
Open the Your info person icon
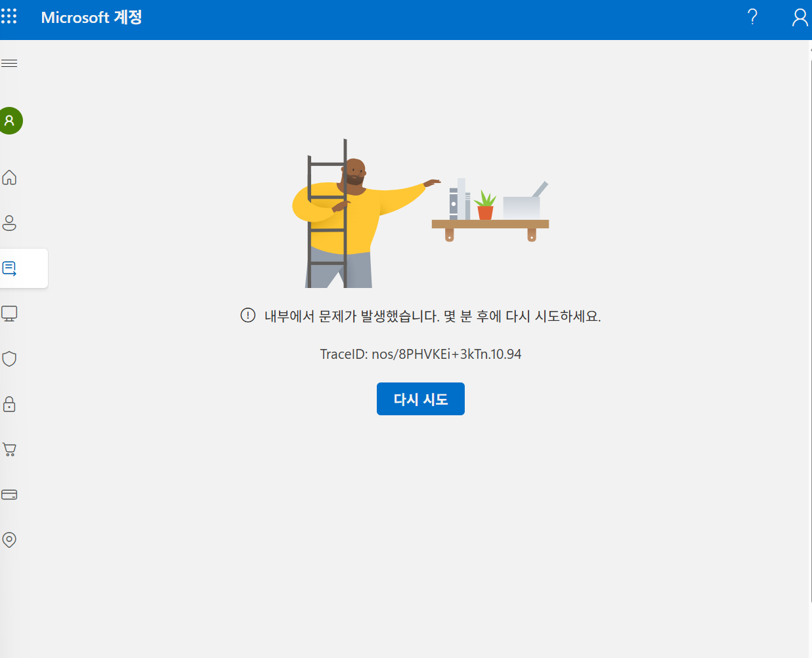click(9, 223)
